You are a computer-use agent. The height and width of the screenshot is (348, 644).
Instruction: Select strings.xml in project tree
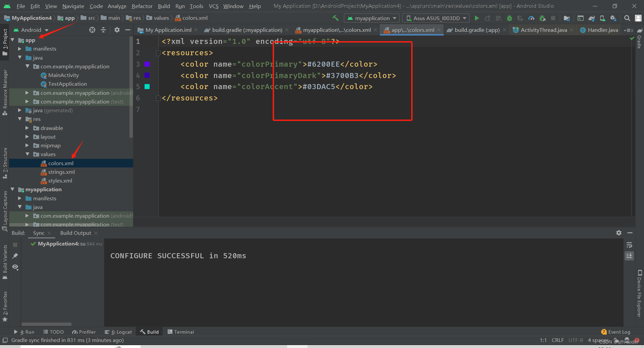click(61, 172)
